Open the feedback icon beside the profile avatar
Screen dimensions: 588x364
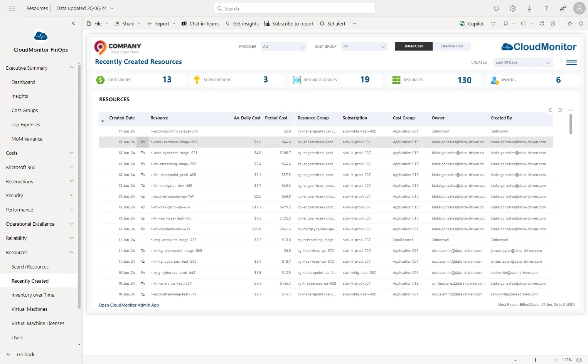(x=563, y=8)
